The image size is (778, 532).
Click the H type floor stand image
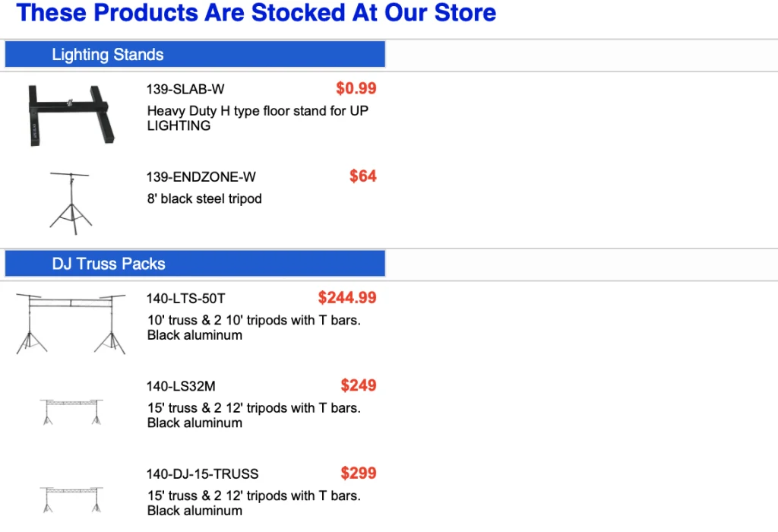[71, 114]
